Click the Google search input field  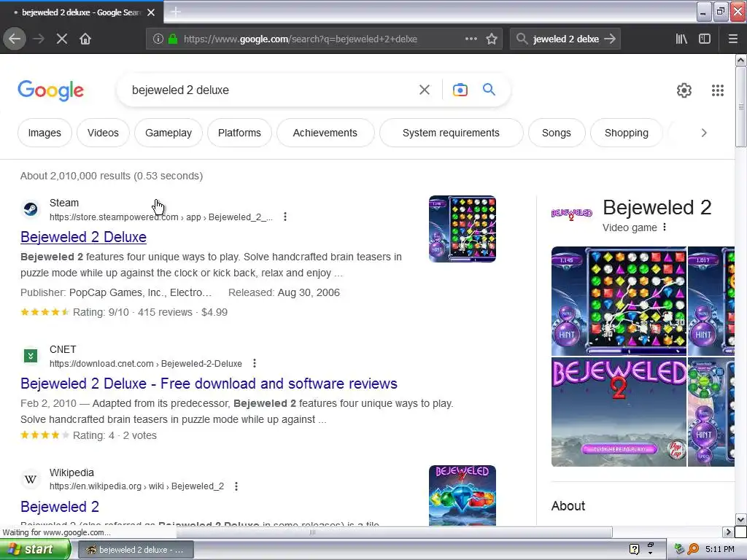(x=271, y=90)
